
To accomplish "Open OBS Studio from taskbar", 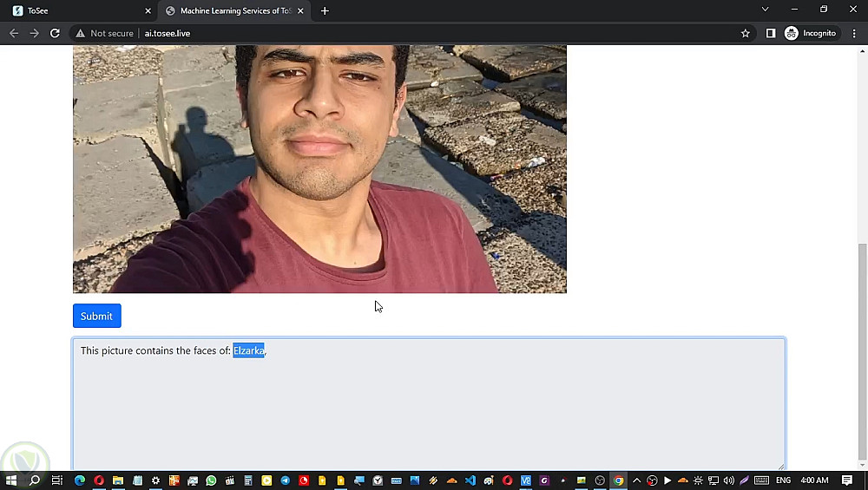I will [x=600, y=480].
